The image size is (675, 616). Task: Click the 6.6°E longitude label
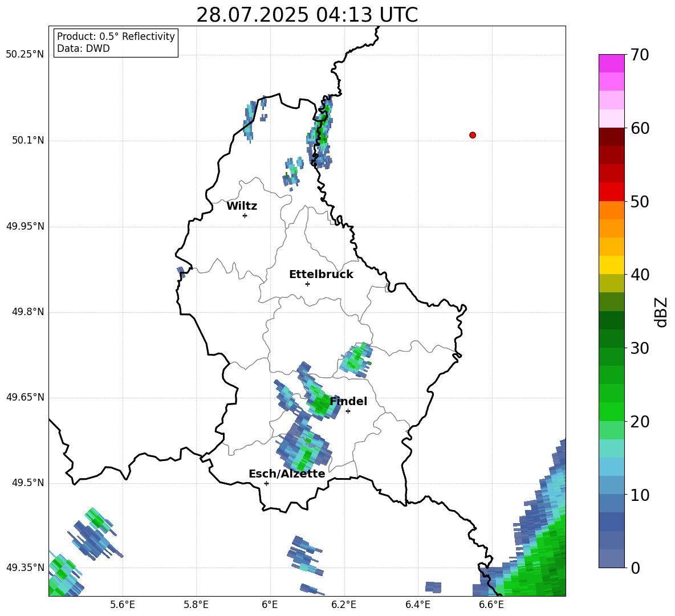(x=491, y=605)
